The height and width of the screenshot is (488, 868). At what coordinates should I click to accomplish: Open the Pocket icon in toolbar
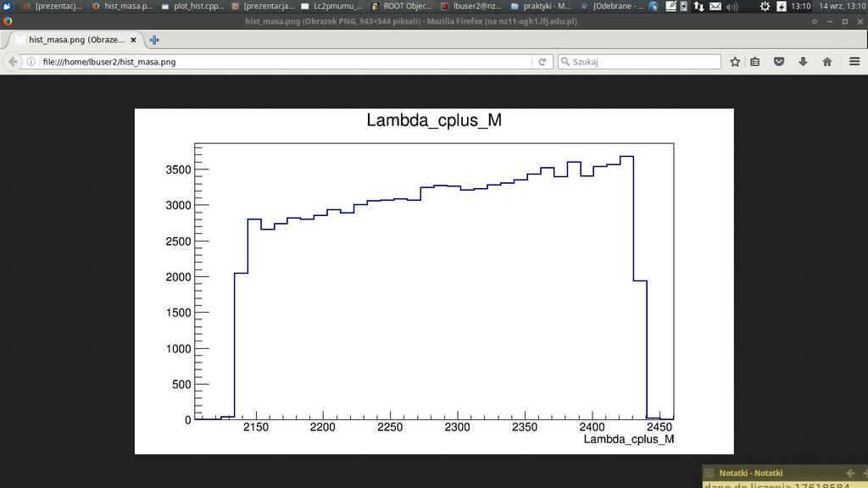click(779, 62)
